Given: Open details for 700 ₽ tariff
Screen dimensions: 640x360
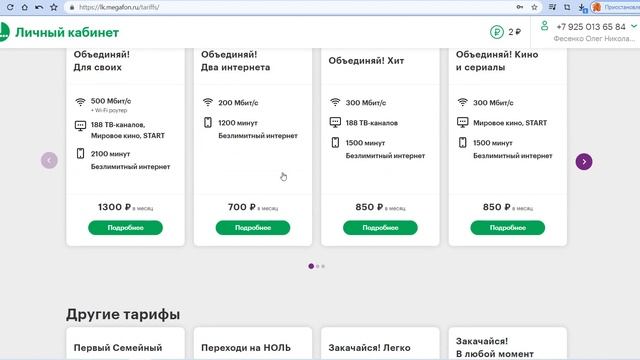Looking at the screenshot, I should [x=253, y=228].
